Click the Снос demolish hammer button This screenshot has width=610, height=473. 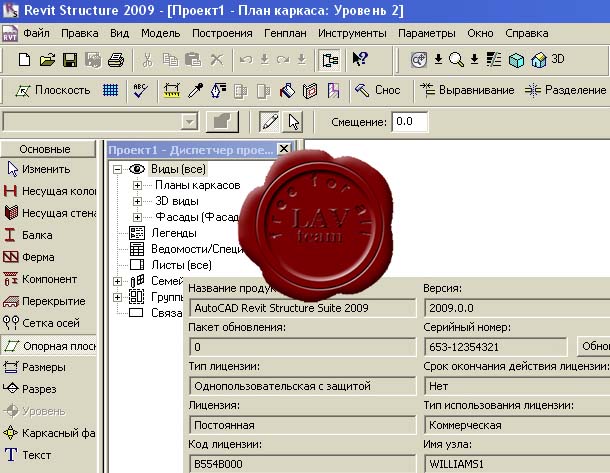pyautogui.click(x=377, y=90)
